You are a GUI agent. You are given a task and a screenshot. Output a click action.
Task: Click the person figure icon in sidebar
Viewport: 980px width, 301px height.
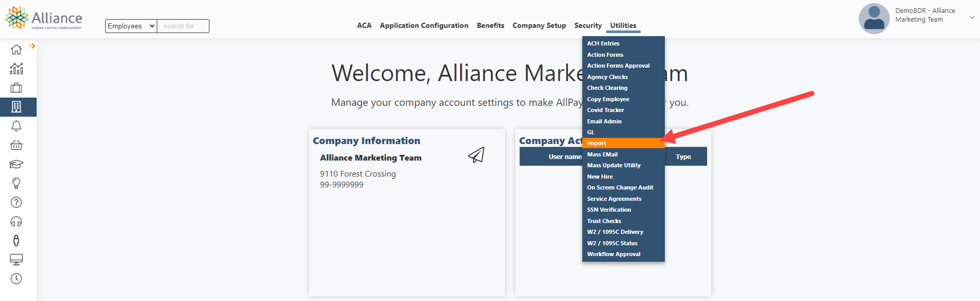[17, 241]
